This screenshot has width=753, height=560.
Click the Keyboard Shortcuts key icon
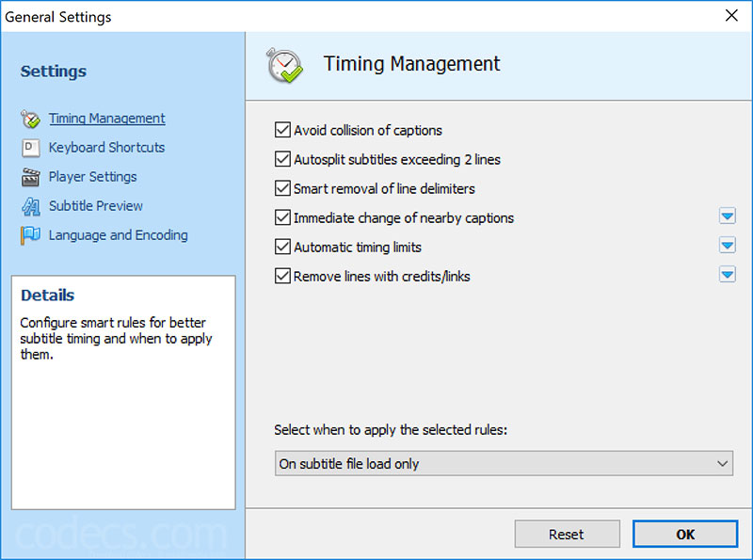pos(30,148)
